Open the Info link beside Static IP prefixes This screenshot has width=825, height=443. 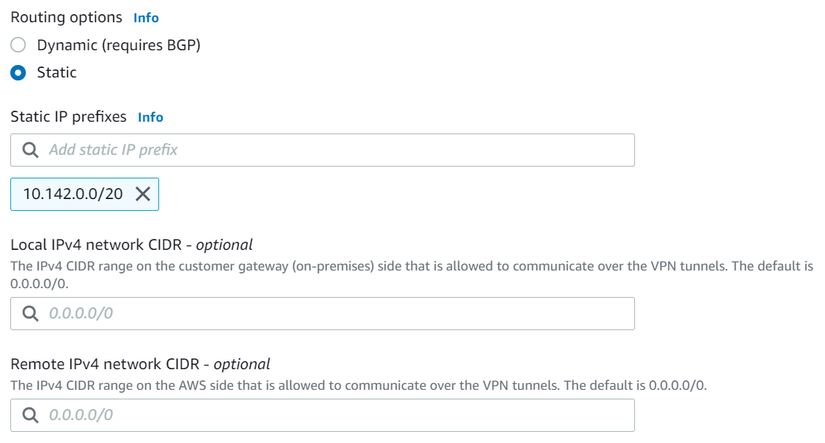coord(151,117)
